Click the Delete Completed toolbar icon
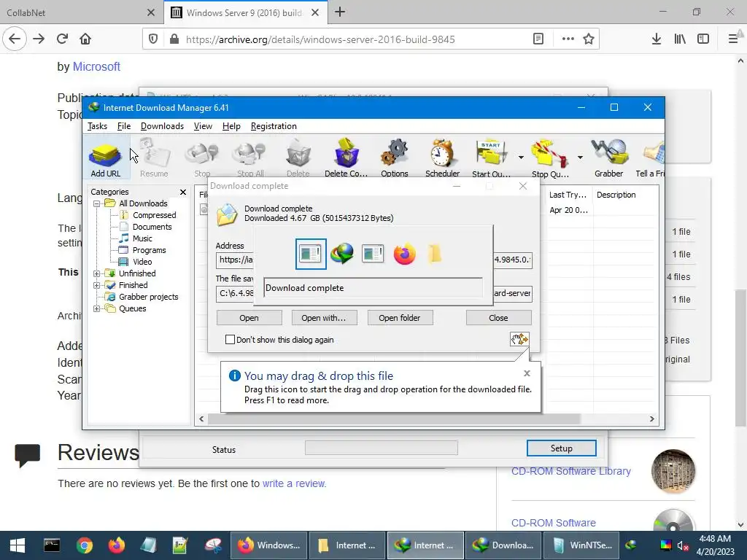 pyautogui.click(x=346, y=160)
